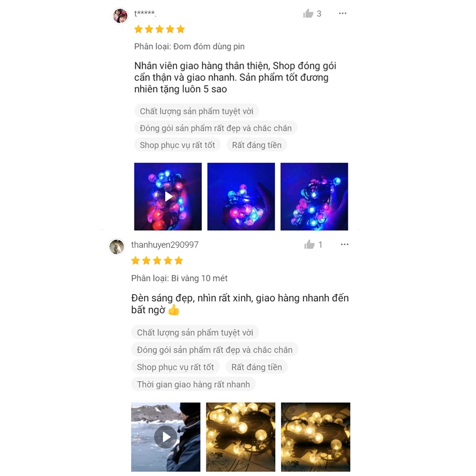
Task: Play the TikTok seaside review video
Action: tap(166, 437)
